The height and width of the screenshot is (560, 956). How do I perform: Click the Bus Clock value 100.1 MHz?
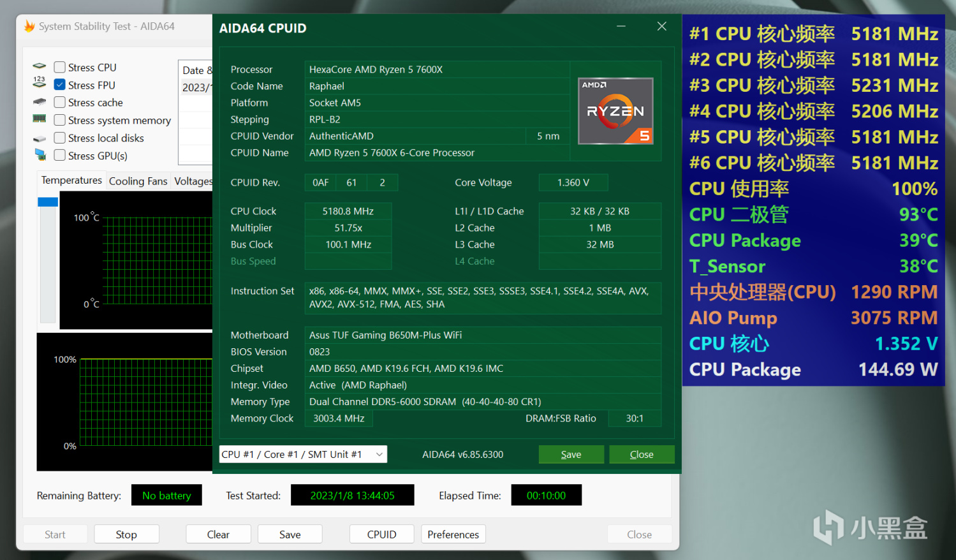coord(348,244)
